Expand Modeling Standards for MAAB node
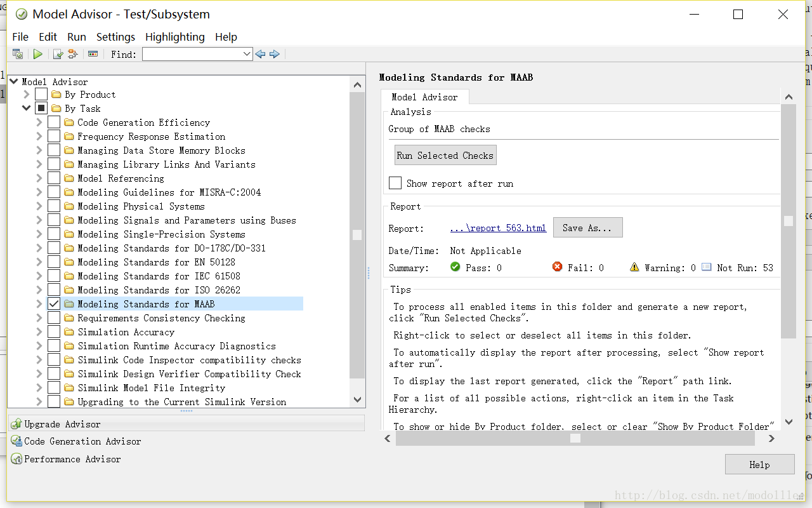 39,304
